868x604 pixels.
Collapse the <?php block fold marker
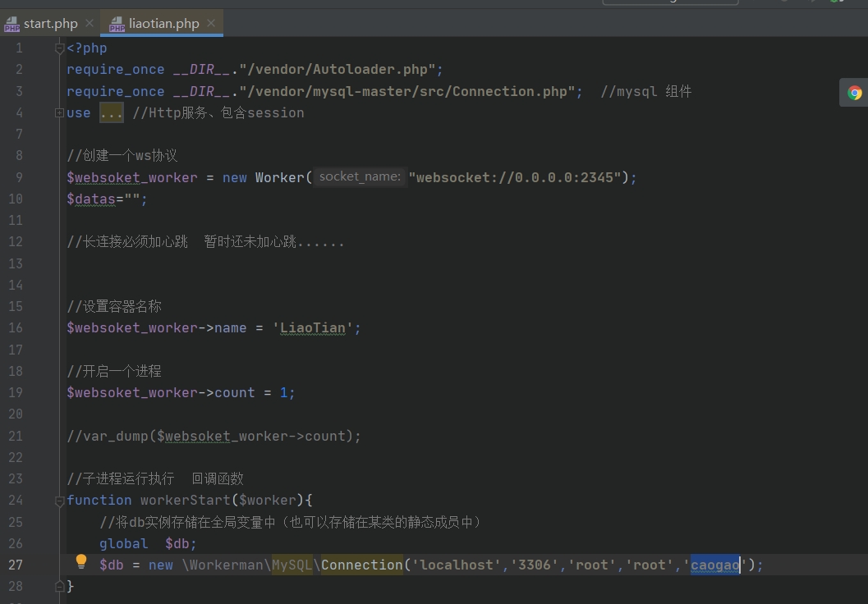(x=59, y=48)
